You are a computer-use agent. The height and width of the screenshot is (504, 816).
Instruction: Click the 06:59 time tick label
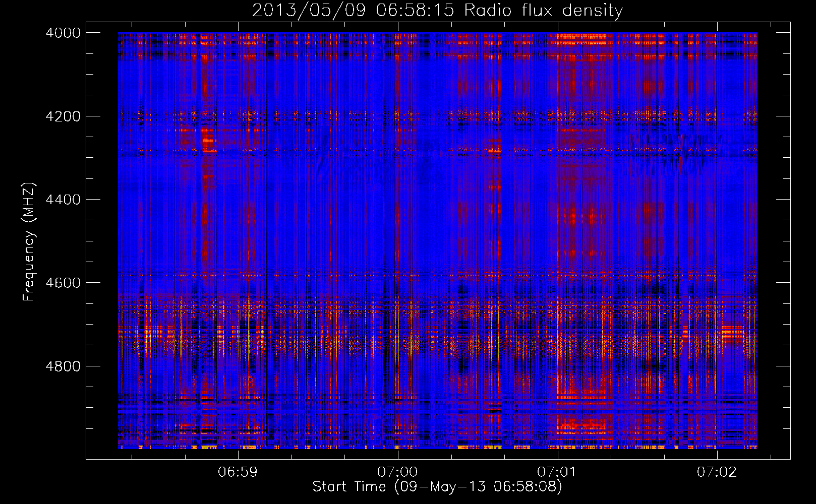pyautogui.click(x=238, y=472)
